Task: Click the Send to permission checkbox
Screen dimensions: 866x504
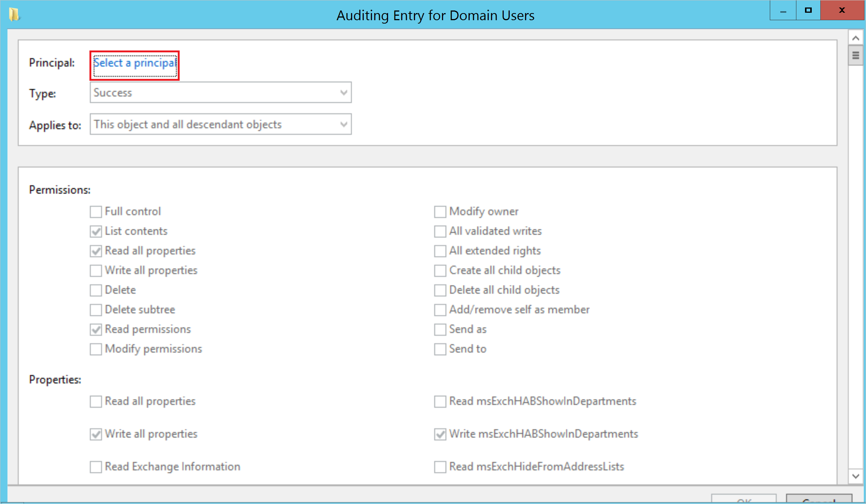Action: 440,348
